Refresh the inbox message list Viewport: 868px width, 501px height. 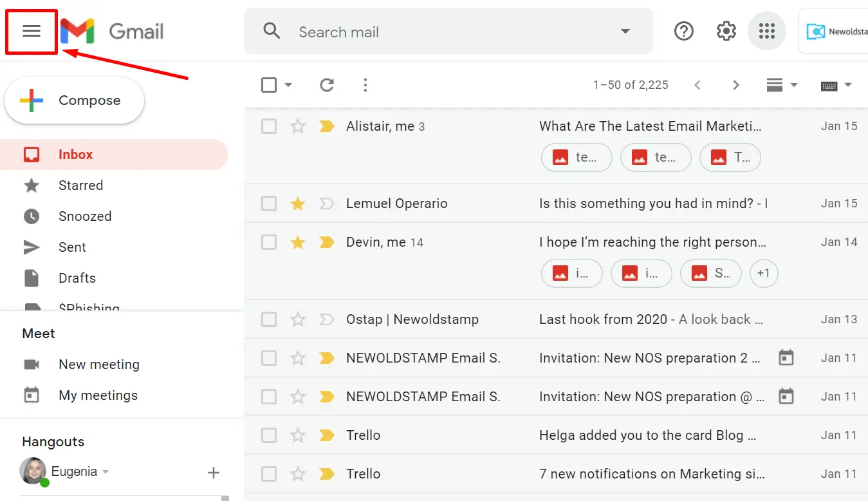click(x=327, y=85)
